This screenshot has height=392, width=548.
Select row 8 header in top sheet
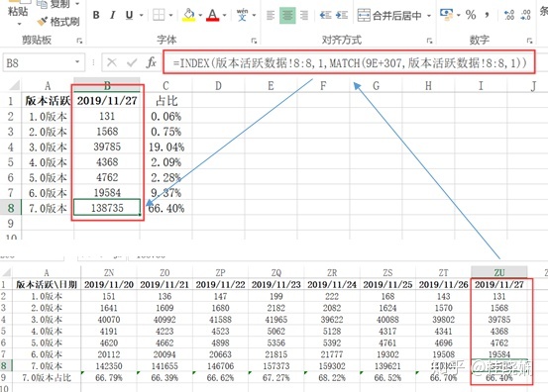11,208
